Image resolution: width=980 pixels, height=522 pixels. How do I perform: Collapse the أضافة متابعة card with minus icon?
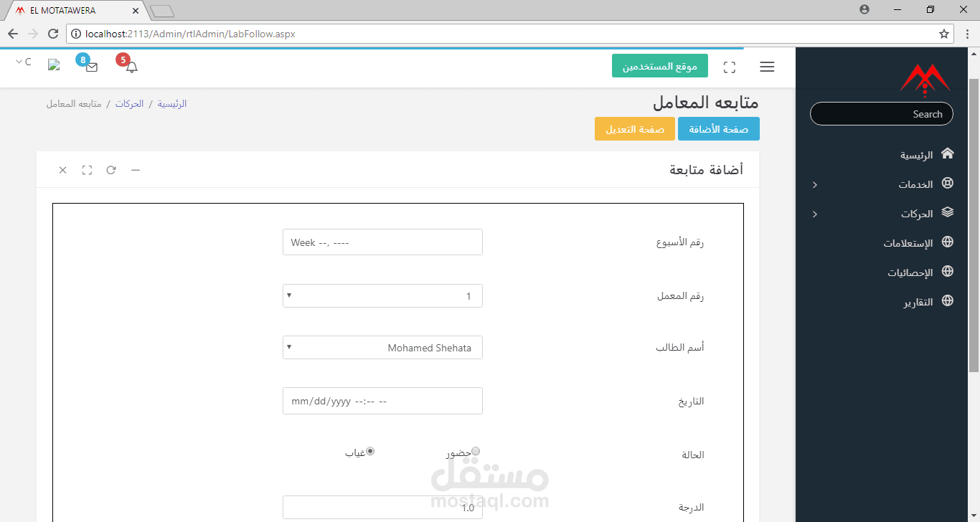[135, 170]
